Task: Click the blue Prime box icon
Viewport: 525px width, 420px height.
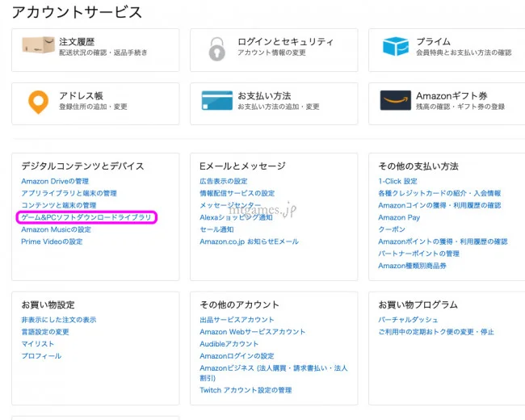Action: point(396,46)
